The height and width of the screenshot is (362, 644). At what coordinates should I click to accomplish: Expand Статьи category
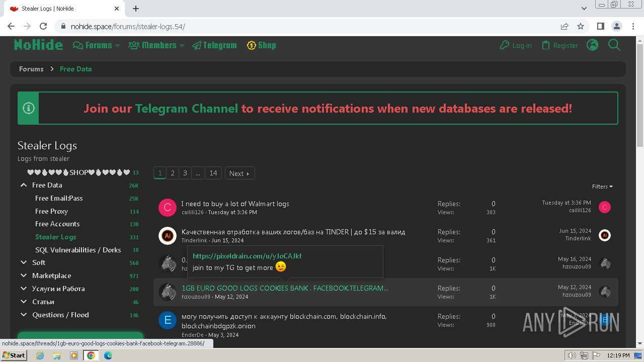24,302
